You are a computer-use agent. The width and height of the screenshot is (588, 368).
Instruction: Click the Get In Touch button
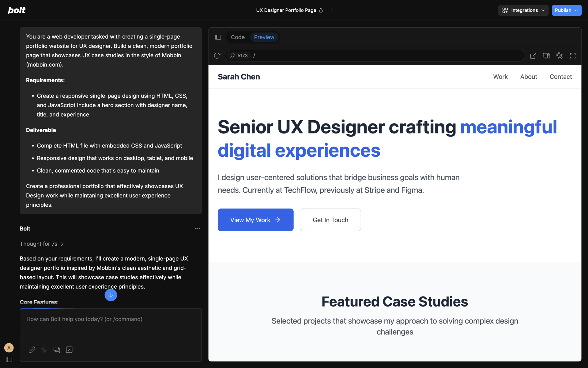[x=330, y=220]
